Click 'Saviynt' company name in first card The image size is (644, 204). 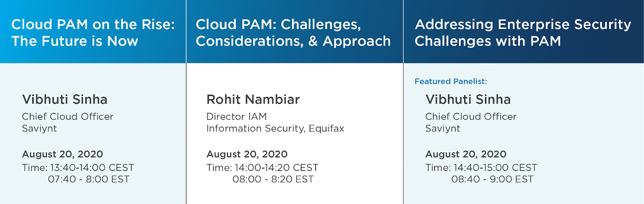tap(39, 129)
